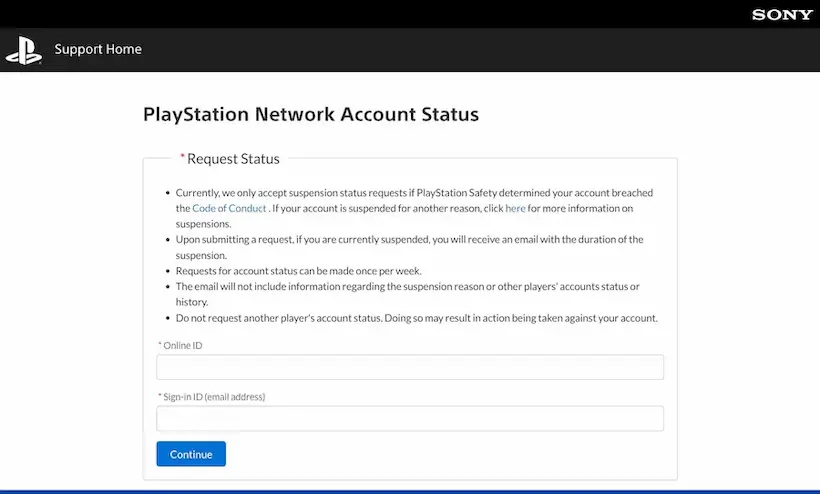Click the PlayStation logo icon
Image resolution: width=820 pixels, height=494 pixels.
(x=24, y=50)
